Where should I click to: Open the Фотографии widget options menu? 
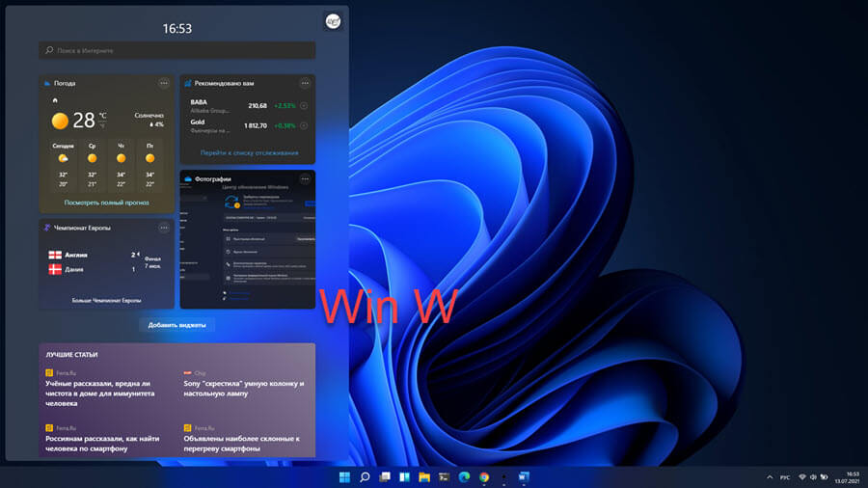pos(305,178)
